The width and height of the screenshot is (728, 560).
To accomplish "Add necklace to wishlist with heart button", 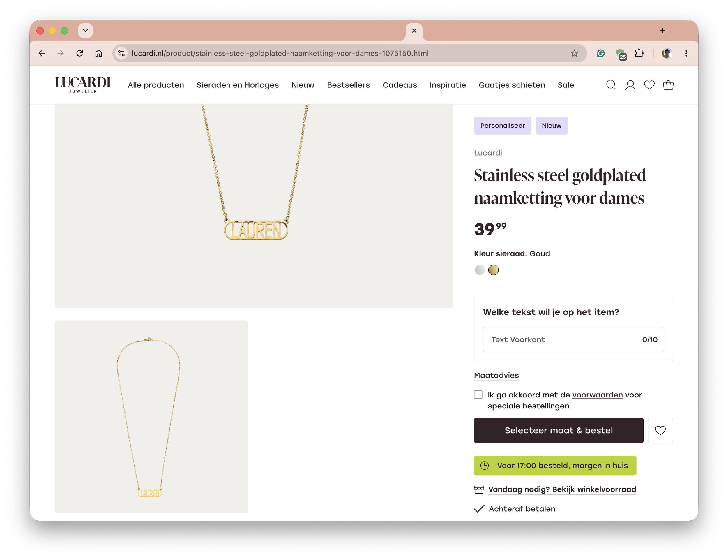I will [x=660, y=430].
